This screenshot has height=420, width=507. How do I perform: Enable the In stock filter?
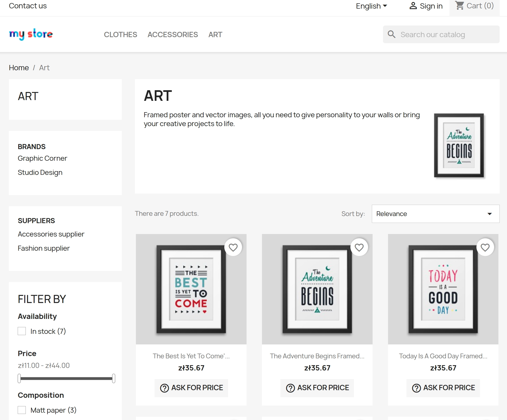point(22,331)
